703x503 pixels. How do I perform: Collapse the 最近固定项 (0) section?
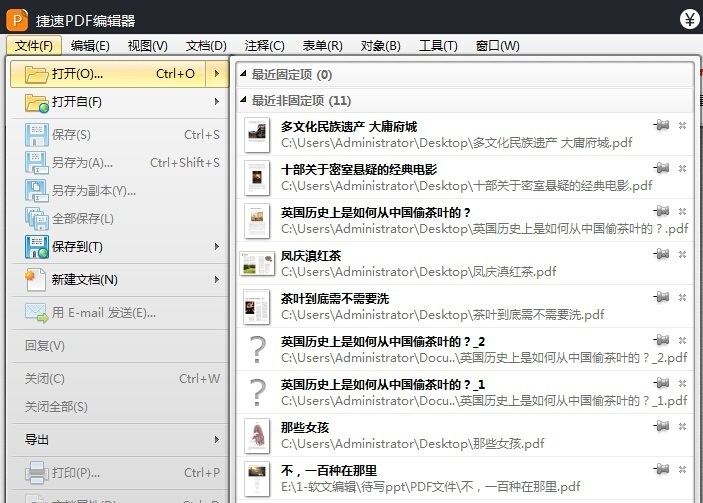tap(243, 74)
